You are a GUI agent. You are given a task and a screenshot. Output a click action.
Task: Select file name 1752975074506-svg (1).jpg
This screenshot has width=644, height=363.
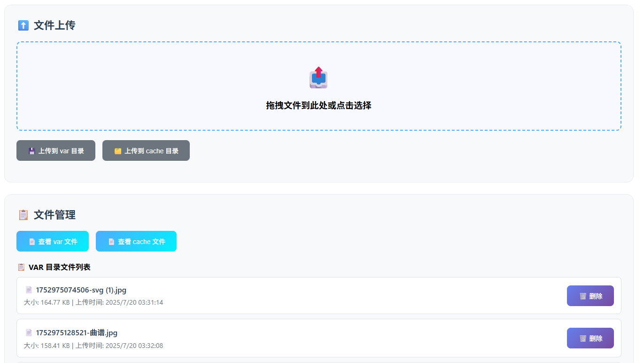click(x=81, y=290)
